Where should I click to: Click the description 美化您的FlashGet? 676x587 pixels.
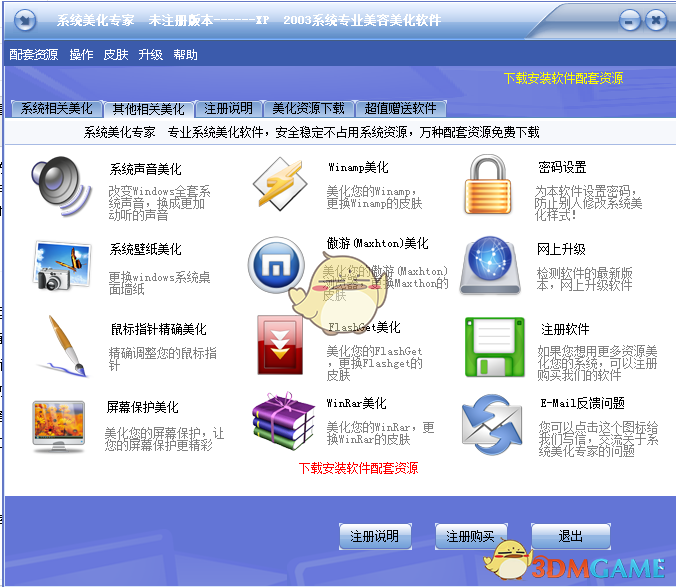[x=374, y=363]
